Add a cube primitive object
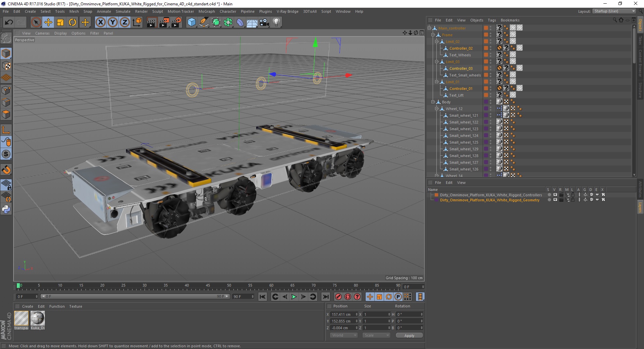This screenshot has height=349, width=644. (192, 22)
